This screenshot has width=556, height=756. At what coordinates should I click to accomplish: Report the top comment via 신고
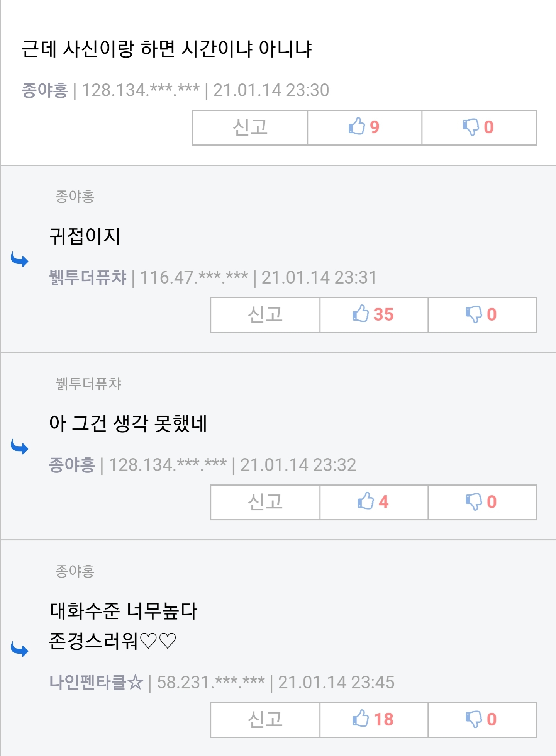click(x=250, y=127)
